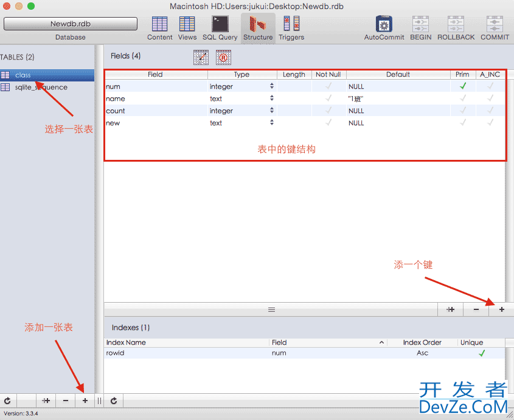
Task: Click the Newdb.rdb database button
Action: click(x=71, y=24)
